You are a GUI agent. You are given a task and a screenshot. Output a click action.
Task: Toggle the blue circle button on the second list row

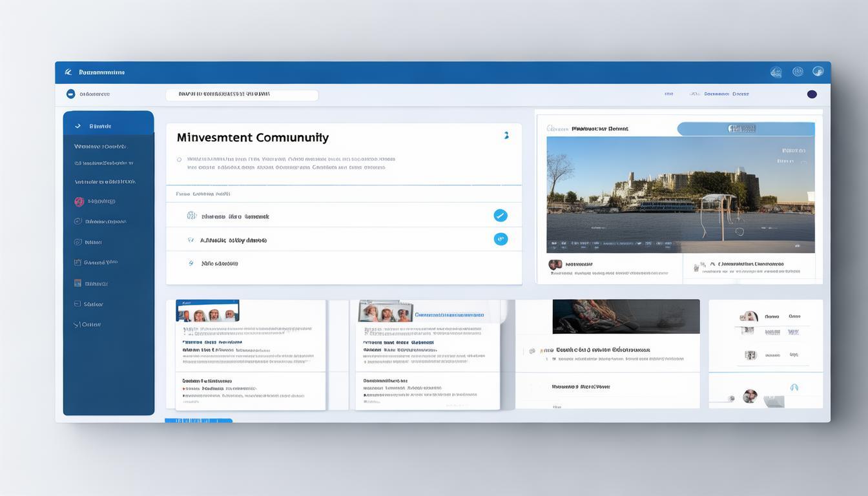coord(500,239)
